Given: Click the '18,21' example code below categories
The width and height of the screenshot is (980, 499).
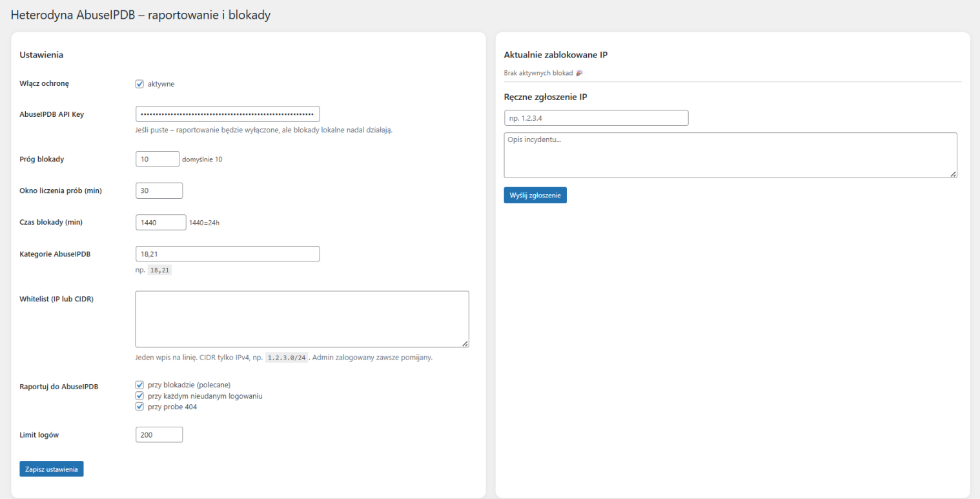Looking at the screenshot, I should tap(159, 270).
